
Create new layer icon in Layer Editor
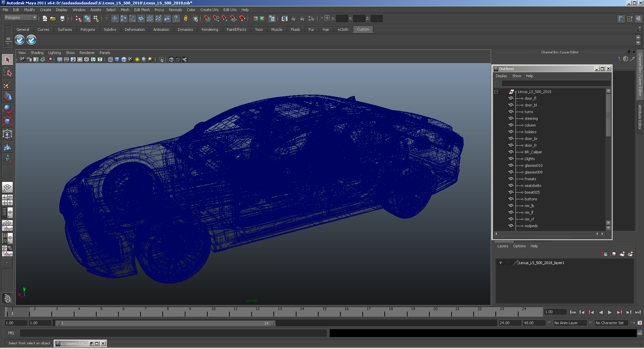pos(622,254)
